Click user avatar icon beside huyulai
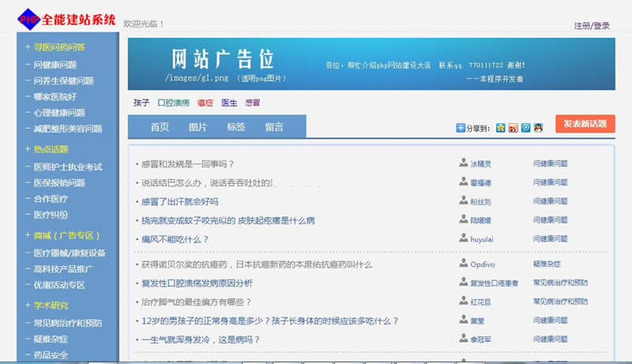Image resolution: width=632 pixels, height=364 pixels. point(464,238)
